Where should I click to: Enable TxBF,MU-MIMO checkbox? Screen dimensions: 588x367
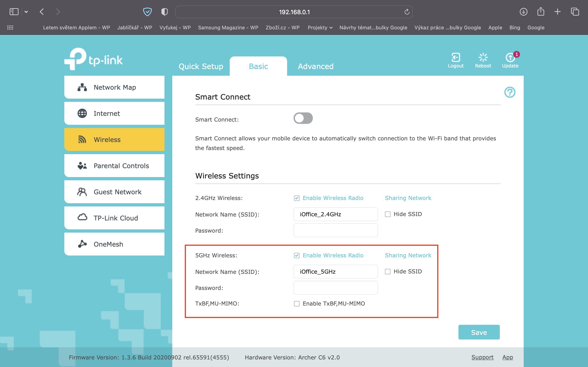coord(297,304)
